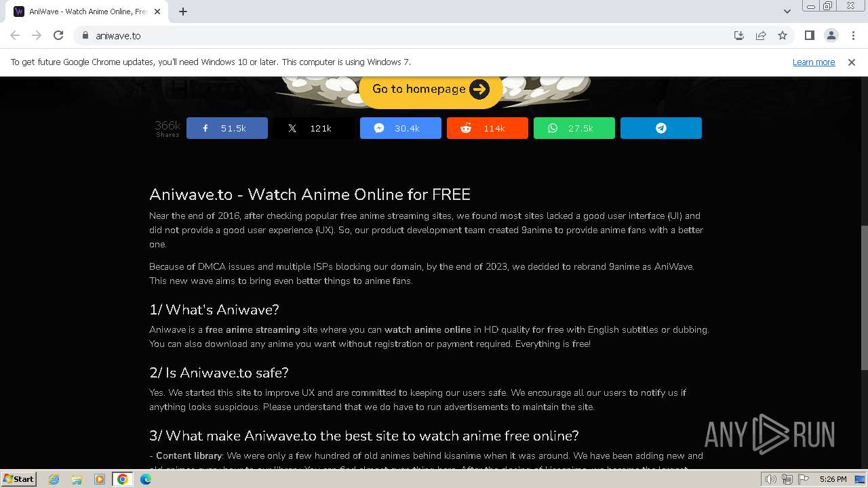This screenshot has width=868, height=488.
Task: Click the bold 'free anime streaming' text
Action: tap(253, 329)
